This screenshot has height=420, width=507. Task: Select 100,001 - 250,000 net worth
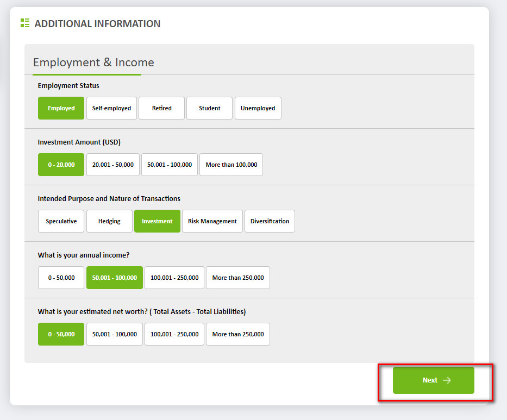(174, 334)
